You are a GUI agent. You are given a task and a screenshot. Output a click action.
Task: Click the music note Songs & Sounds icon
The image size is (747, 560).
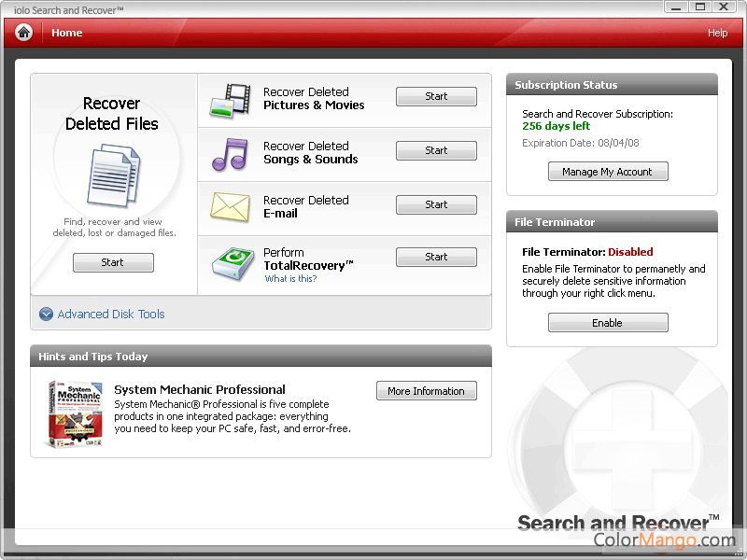point(231,152)
